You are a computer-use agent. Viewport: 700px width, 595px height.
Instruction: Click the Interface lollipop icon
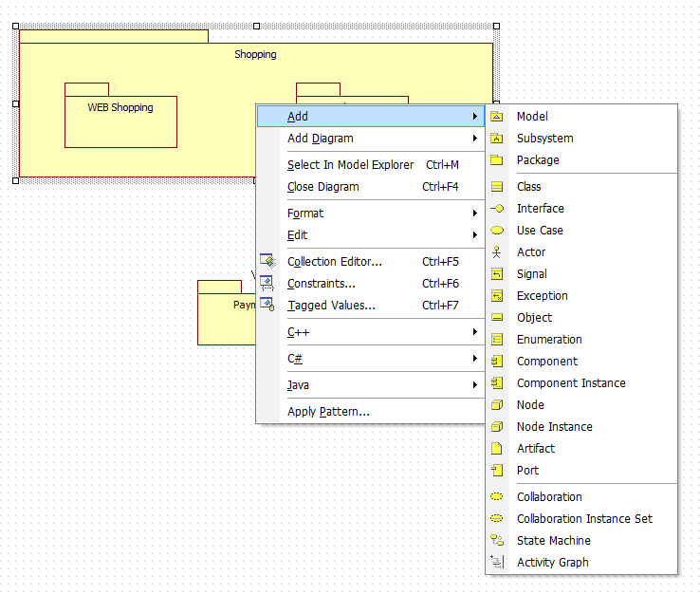click(x=497, y=209)
